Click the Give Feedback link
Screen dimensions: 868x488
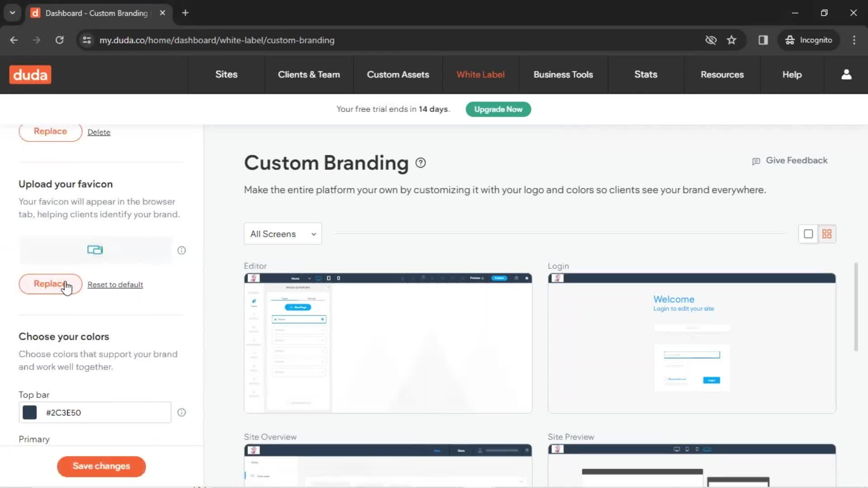click(x=797, y=160)
